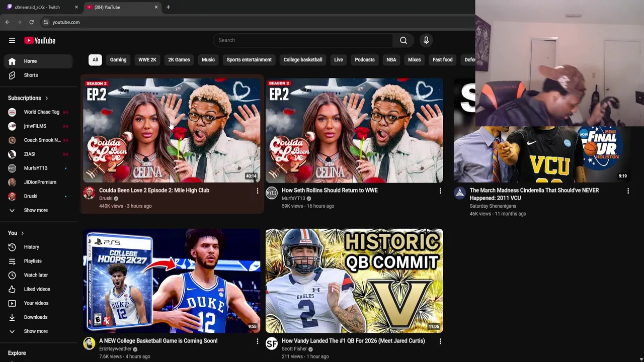Open options for Vandy QB video

point(440,341)
